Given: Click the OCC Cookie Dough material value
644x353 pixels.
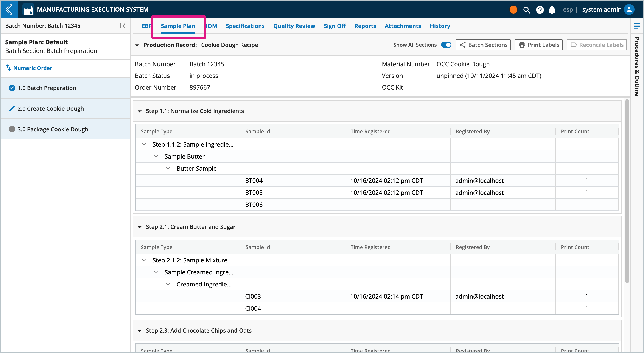Looking at the screenshot, I should [463, 64].
